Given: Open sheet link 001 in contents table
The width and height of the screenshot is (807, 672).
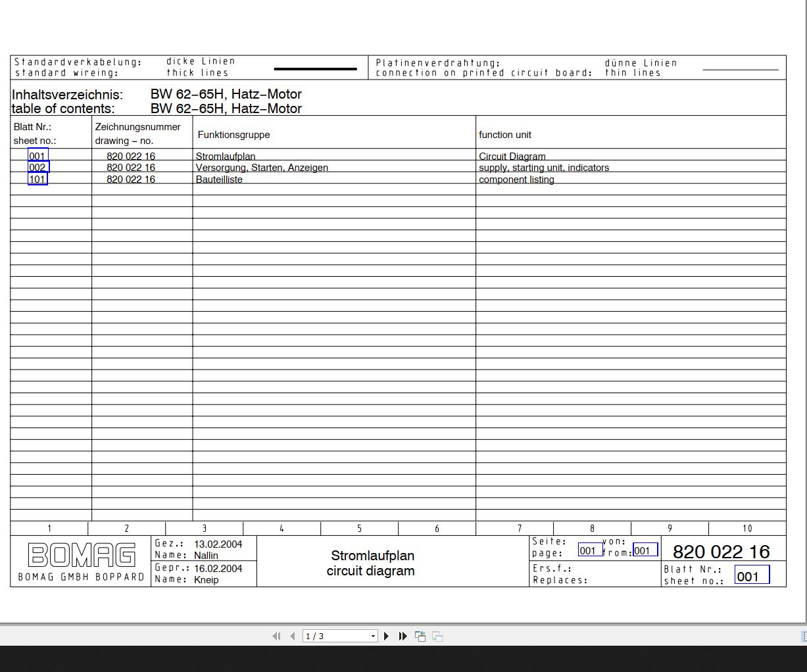Looking at the screenshot, I should point(37,156).
